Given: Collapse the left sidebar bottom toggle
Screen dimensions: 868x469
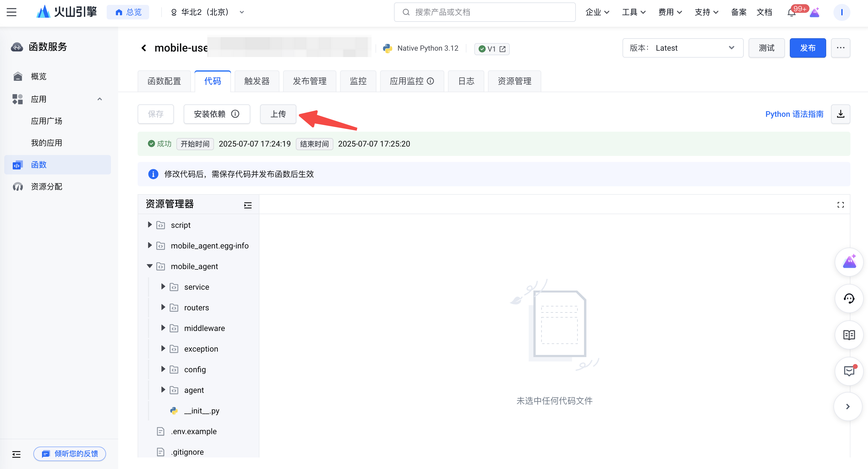Looking at the screenshot, I should coord(16,454).
